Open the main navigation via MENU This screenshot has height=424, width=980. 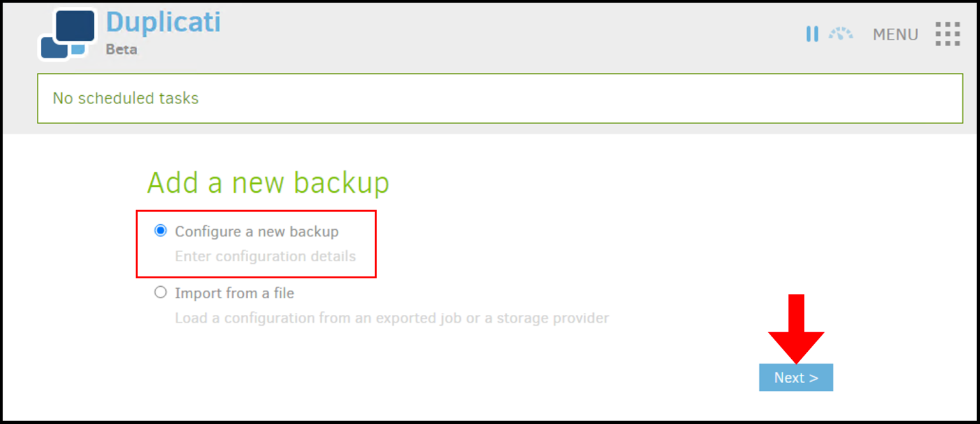click(x=895, y=34)
